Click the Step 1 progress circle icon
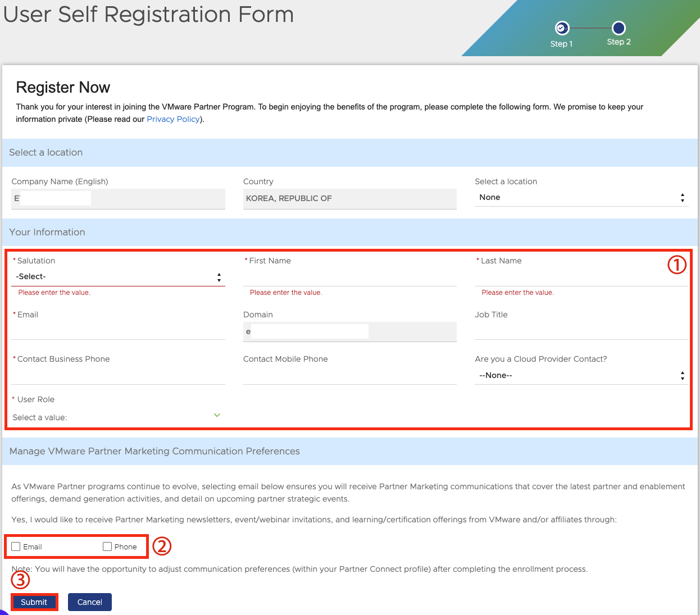The height and width of the screenshot is (615, 700). coord(562,28)
